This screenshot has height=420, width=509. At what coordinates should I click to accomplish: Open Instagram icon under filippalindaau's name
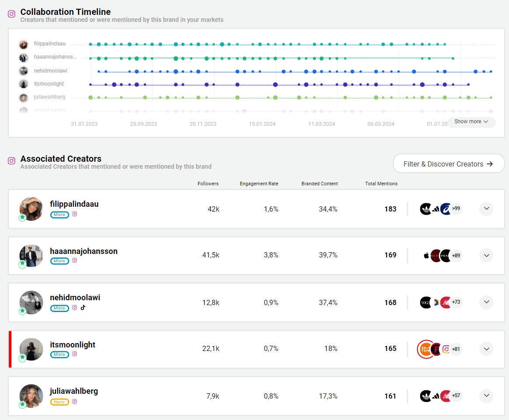pos(75,214)
